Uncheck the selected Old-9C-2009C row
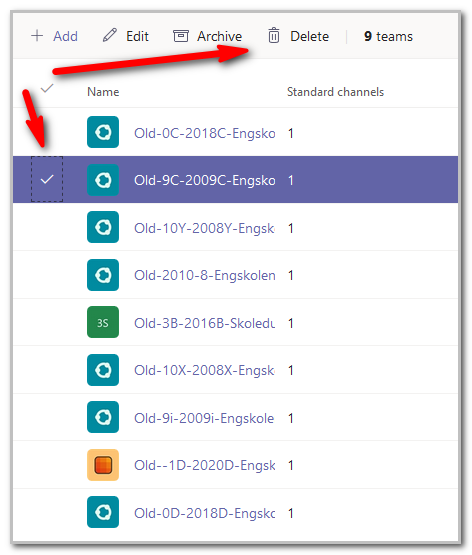 47,179
